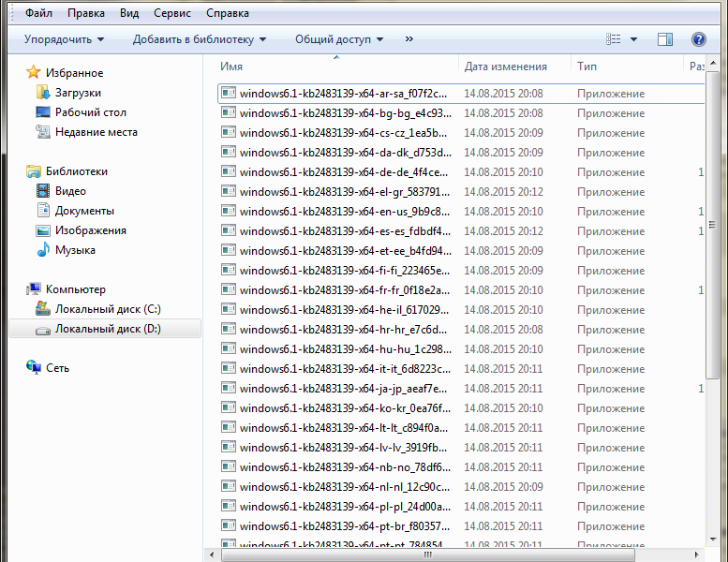Select file windows6.1-kb2483139-x64-it-it_6d8223c...

(345, 369)
